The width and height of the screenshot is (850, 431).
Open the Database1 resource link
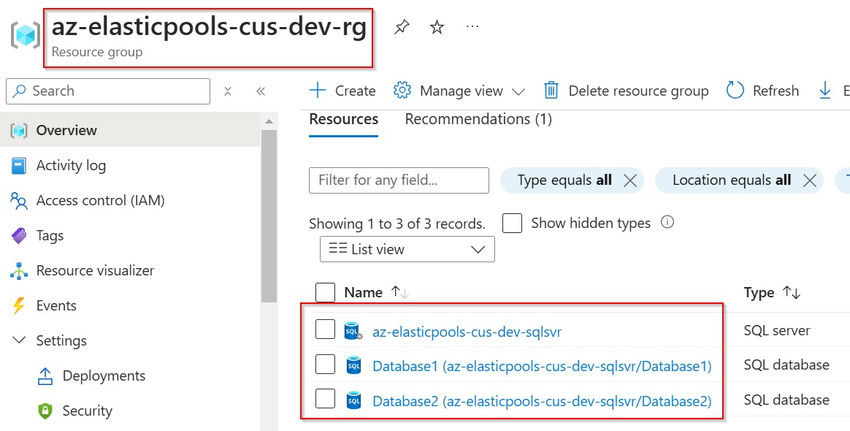pyautogui.click(x=542, y=366)
